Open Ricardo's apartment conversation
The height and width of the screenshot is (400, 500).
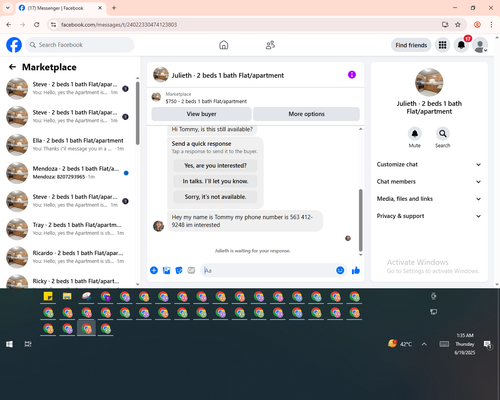point(68,257)
